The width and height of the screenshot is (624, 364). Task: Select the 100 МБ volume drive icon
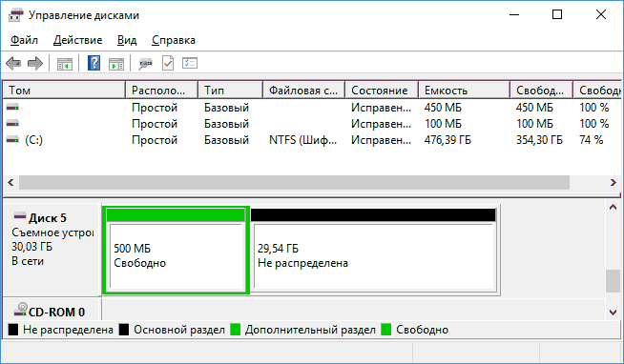12,124
